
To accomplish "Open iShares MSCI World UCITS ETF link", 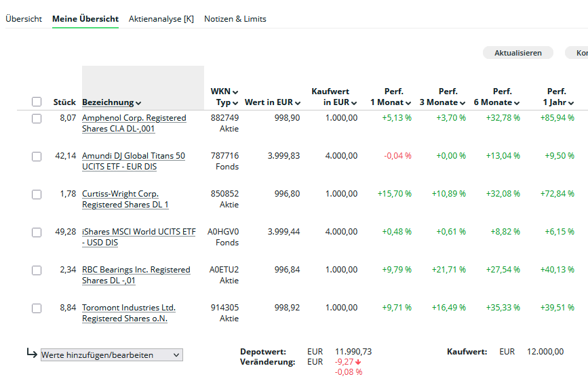I will click(139, 237).
